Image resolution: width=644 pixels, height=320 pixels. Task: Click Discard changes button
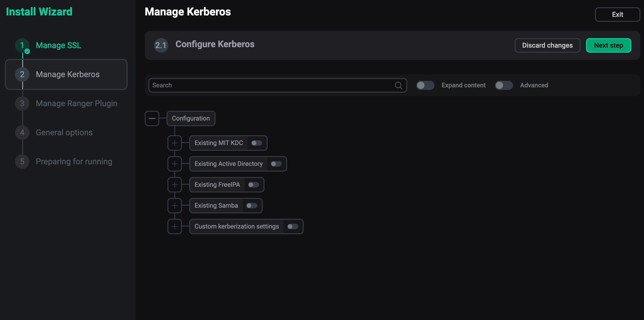point(547,45)
